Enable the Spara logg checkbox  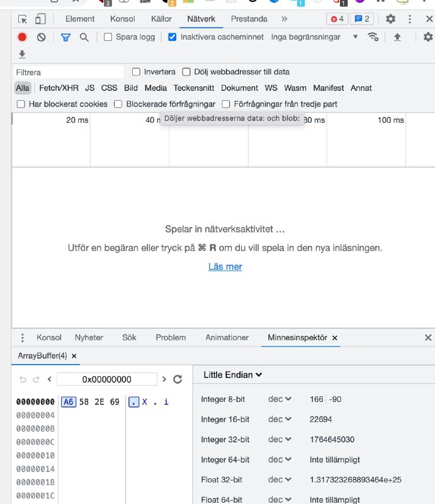[x=108, y=37]
